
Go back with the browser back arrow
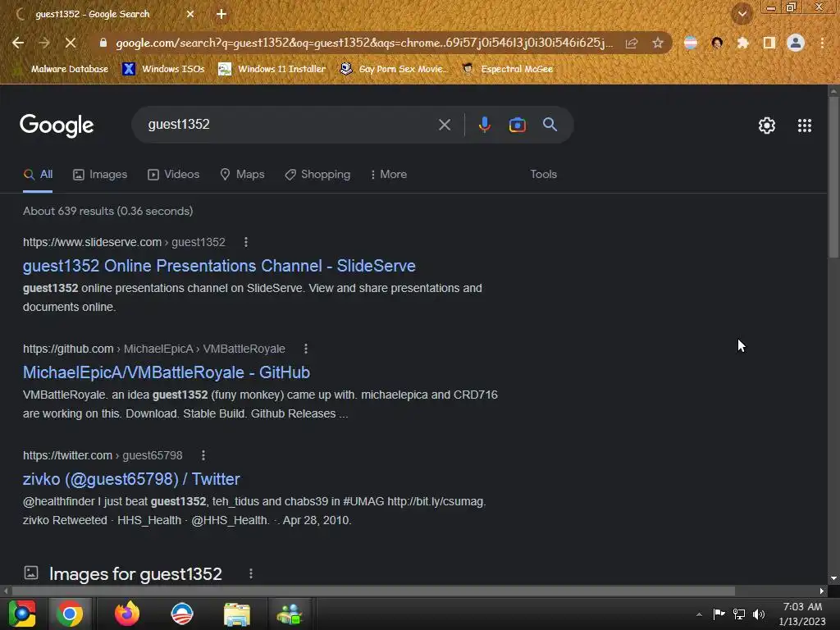pyautogui.click(x=18, y=43)
